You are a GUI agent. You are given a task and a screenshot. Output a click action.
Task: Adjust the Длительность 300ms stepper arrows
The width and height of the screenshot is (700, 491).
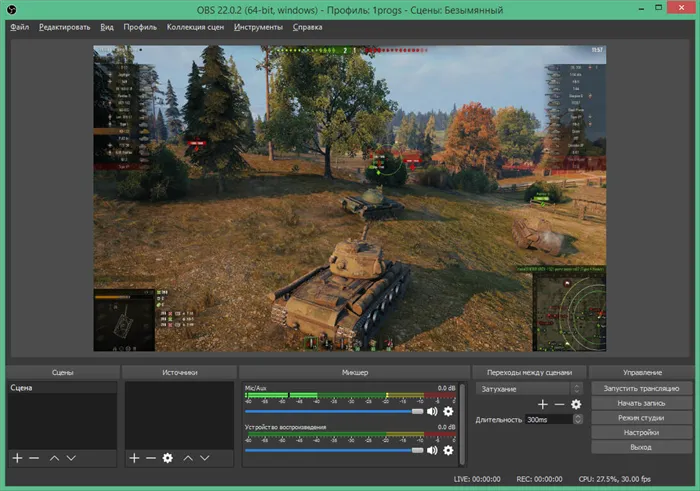[x=578, y=419]
